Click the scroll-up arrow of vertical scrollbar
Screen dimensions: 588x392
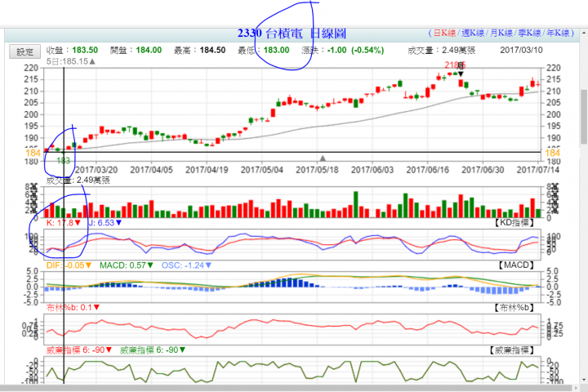(584, 33)
